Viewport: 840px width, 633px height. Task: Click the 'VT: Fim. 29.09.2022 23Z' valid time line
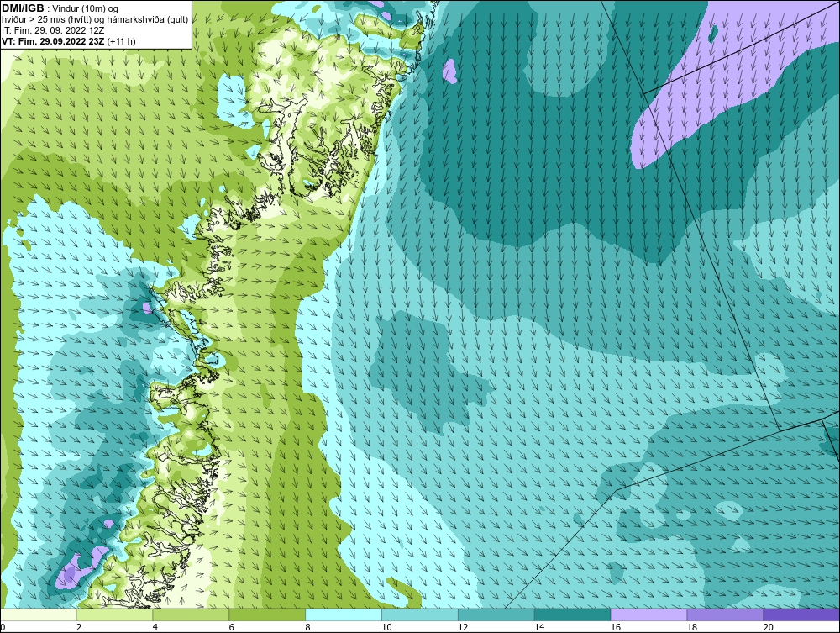tap(69, 41)
